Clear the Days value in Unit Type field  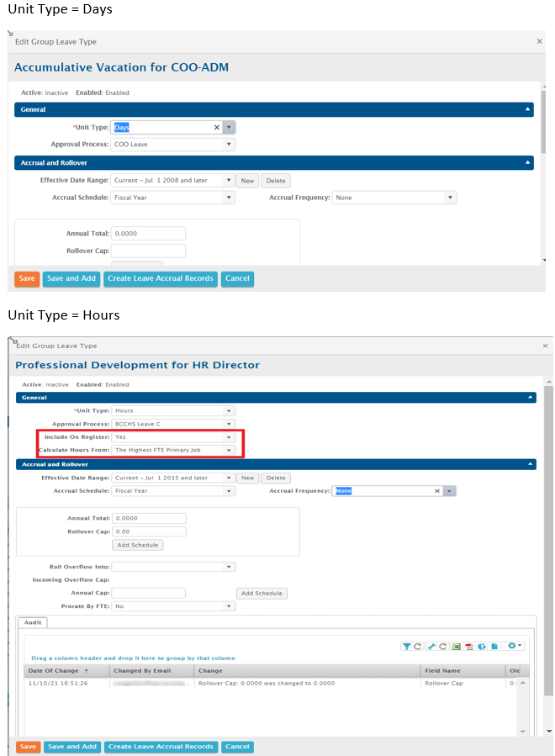point(216,128)
